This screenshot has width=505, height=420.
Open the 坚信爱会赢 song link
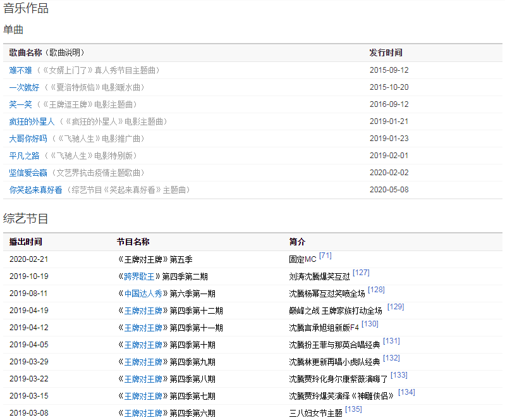[x=28, y=173]
